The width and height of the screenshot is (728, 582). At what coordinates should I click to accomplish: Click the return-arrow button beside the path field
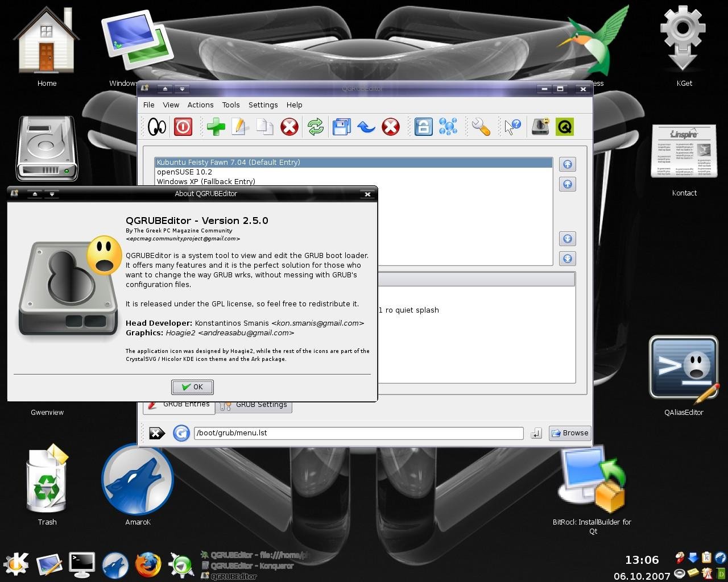click(536, 434)
